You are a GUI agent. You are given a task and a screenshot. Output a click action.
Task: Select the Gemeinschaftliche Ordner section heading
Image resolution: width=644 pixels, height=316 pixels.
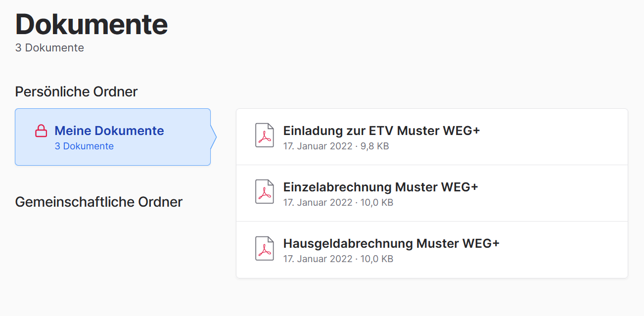coord(99,202)
